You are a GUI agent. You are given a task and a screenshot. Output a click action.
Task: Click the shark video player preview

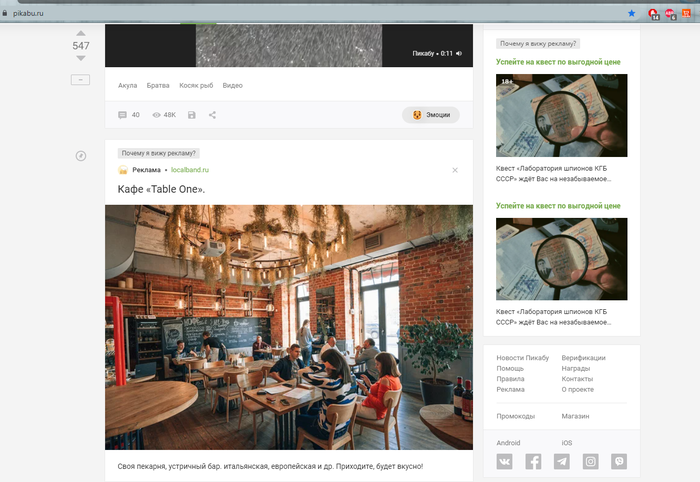coord(289,46)
